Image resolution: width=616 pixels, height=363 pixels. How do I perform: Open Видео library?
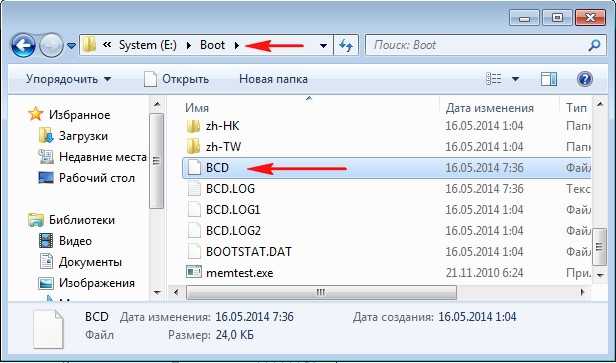tap(75, 241)
